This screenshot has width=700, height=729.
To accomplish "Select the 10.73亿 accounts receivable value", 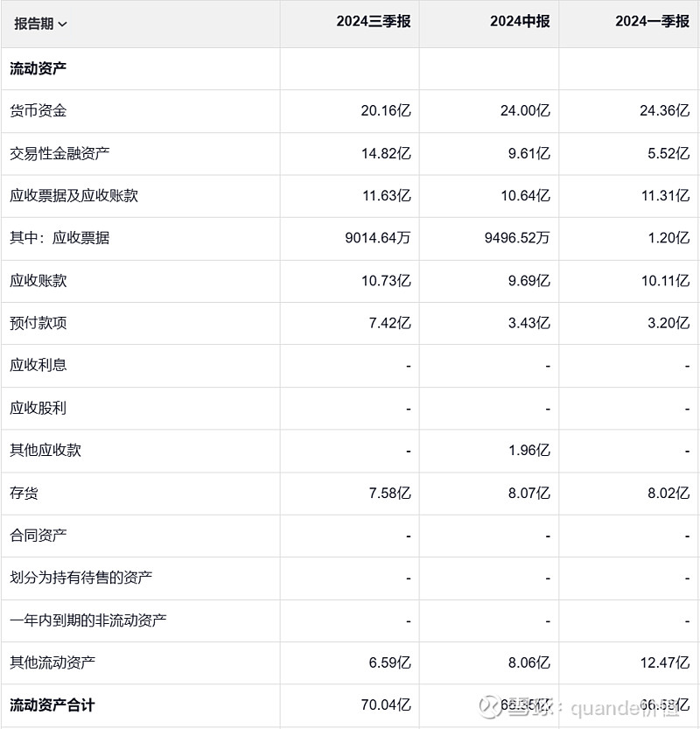I will pyautogui.click(x=386, y=281).
